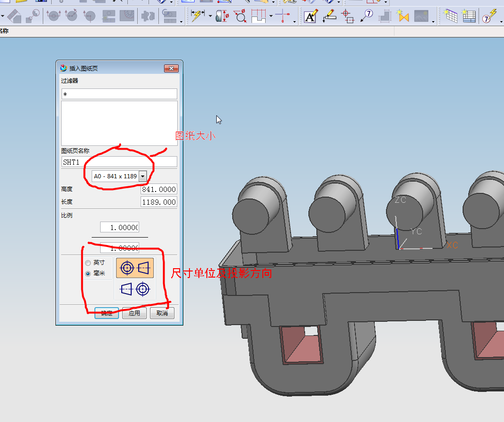Viewport: 504px width, 422px height.
Task: Expand the Inferred Dimension dropdown arrow
Action: (x=210, y=16)
